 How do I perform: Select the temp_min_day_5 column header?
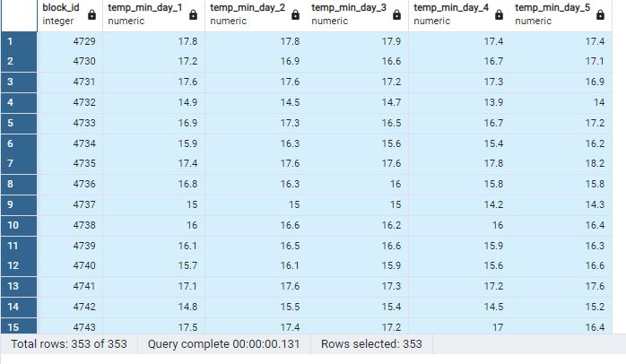point(561,15)
